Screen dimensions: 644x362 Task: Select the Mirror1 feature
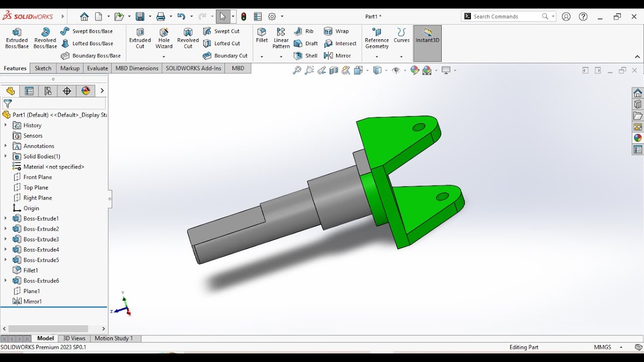tap(27, 301)
